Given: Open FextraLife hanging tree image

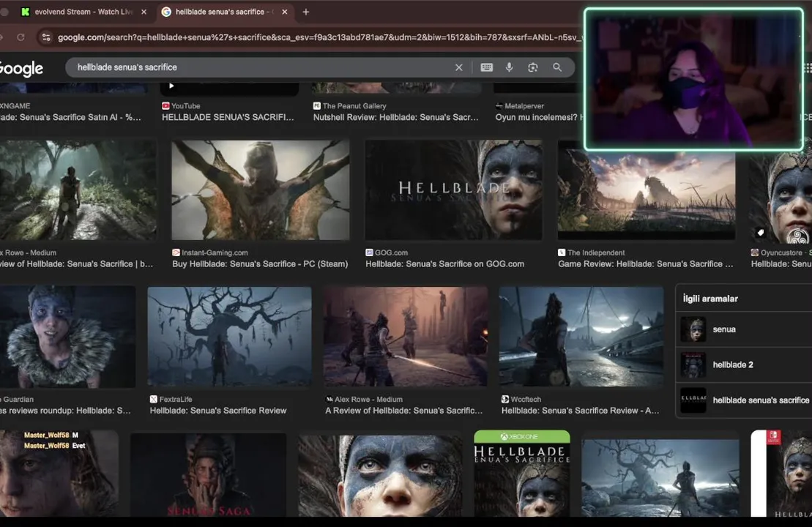Looking at the screenshot, I should pyautogui.click(x=229, y=337).
